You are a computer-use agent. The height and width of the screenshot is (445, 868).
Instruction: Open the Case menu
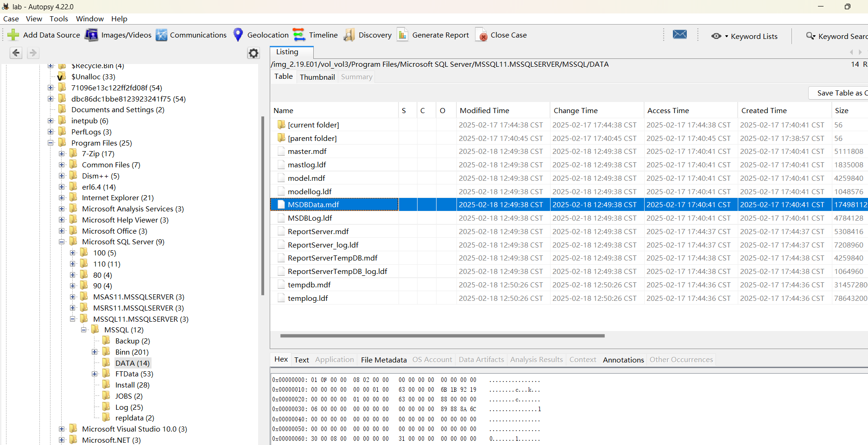pos(11,19)
